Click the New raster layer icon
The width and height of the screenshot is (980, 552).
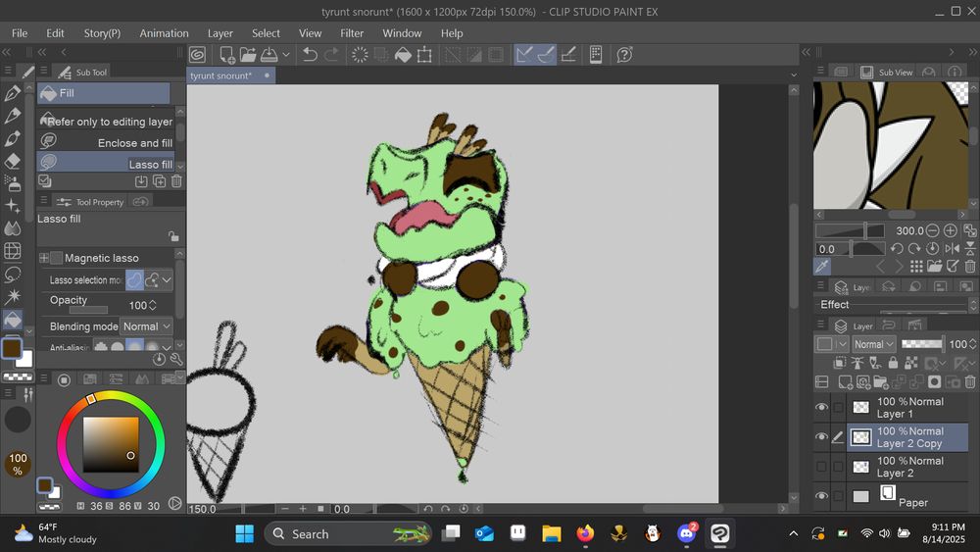tap(846, 382)
